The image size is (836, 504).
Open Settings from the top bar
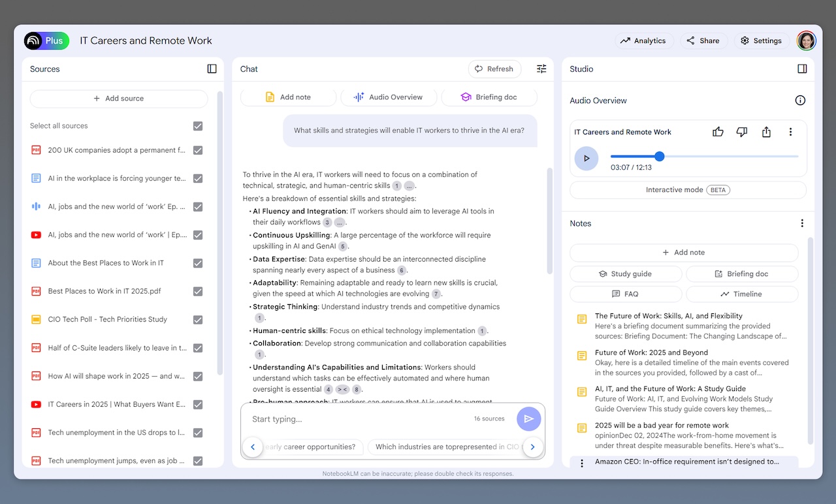point(761,40)
